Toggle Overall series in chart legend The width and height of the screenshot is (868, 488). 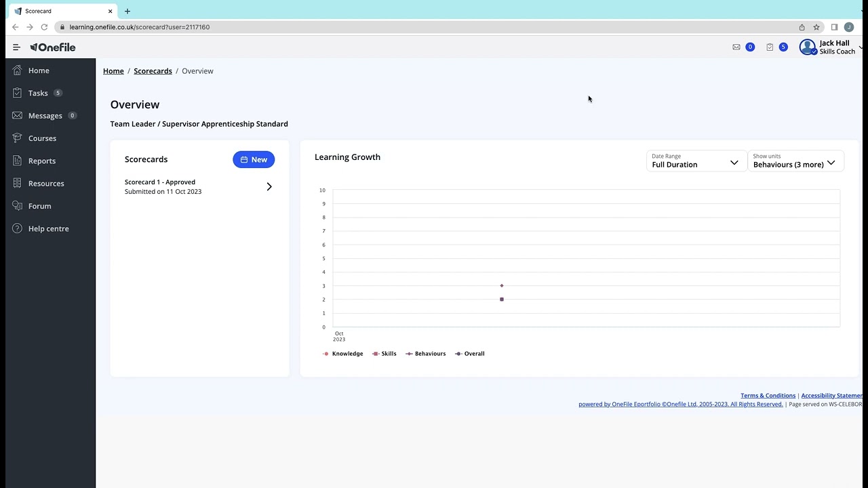pos(470,354)
